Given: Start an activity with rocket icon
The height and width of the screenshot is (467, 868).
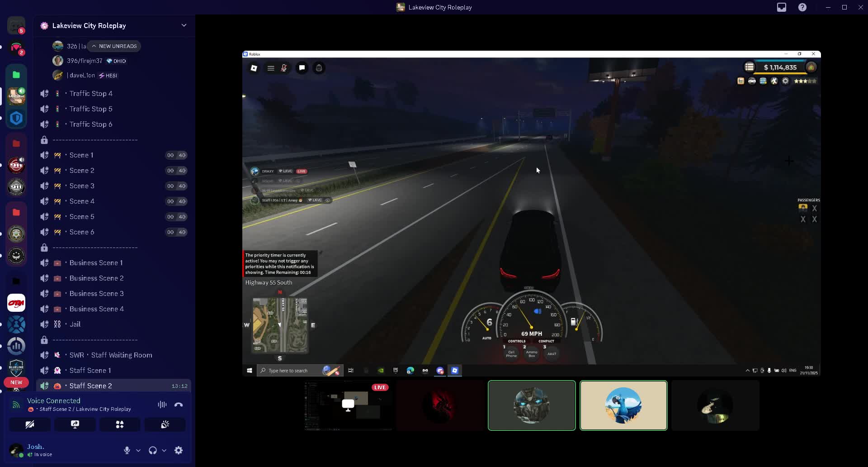Looking at the screenshot, I should [120, 424].
